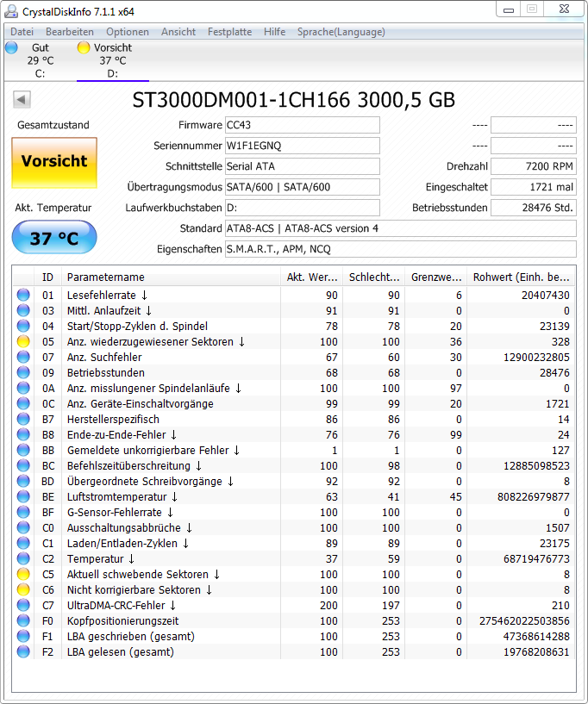This screenshot has height=704, width=588.
Task: Click blue status orb for Lesefehlerrate row
Action: tap(23, 295)
